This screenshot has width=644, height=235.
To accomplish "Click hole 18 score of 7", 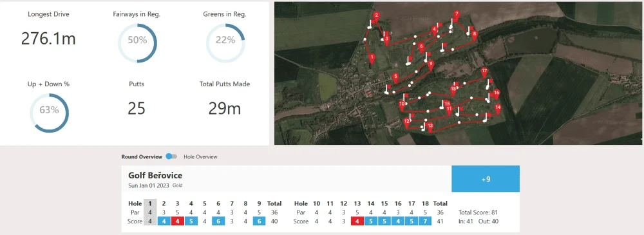I will (424, 221).
